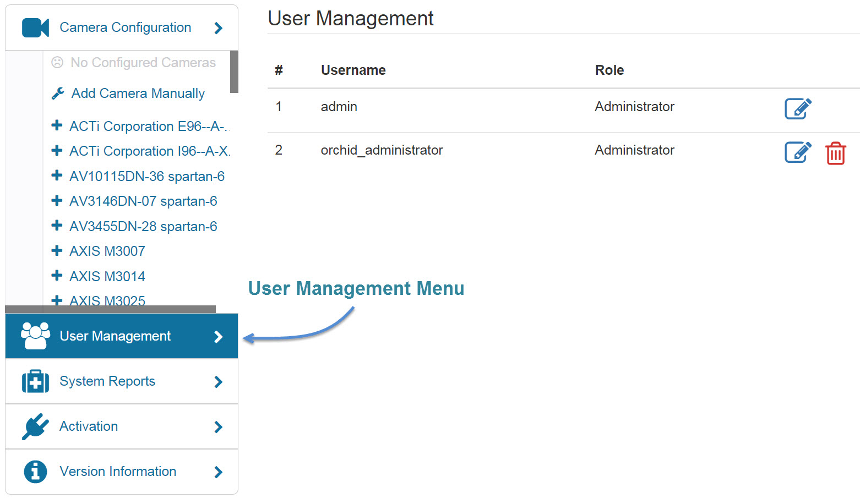The width and height of the screenshot is (860, 504).
Task: Click the video camera icon beside Camera Configuration
Action: [x=36, y=28]
